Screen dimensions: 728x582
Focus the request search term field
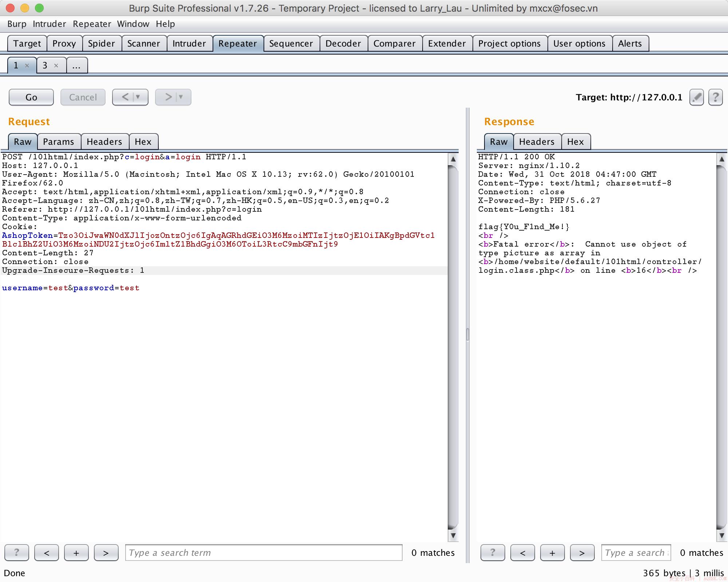264,553
